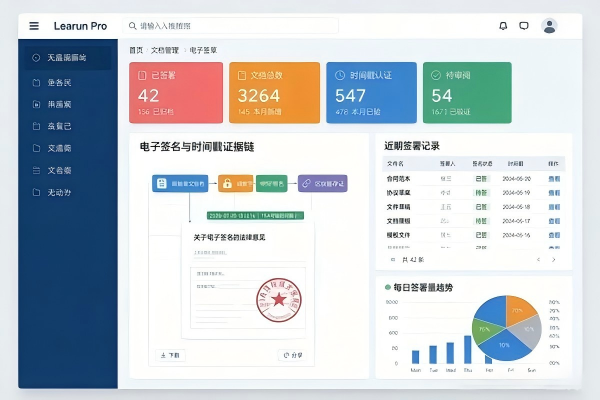
Task: Click clock icon on blue 547 card
Action: pyautogui.click(x=340, y=75)
